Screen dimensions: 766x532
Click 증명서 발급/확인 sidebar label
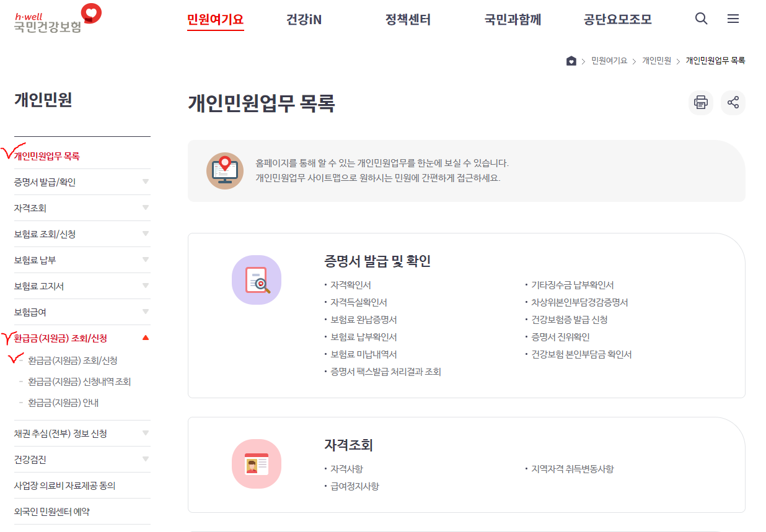tap(45, 182)
